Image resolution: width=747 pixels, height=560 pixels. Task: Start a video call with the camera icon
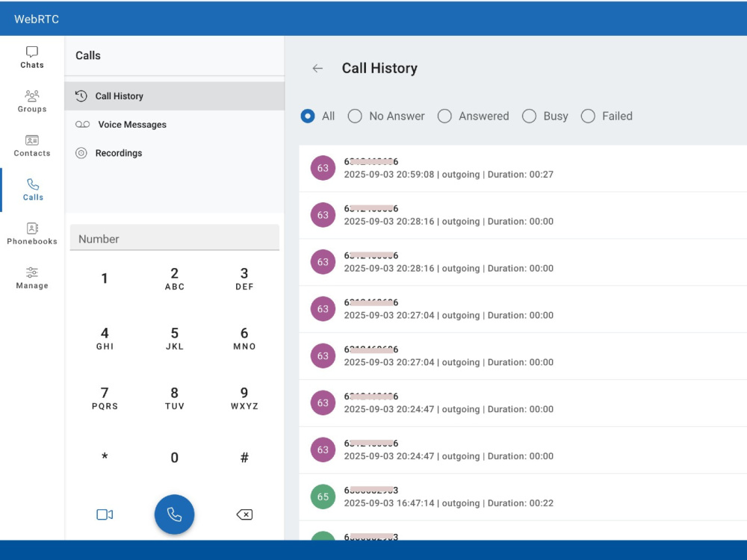[x=105, y=514]
